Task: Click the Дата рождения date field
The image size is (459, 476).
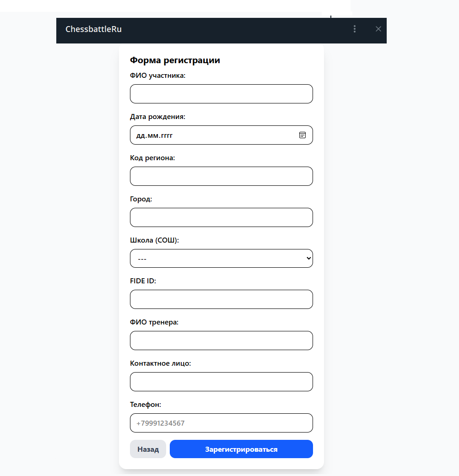Action: click(211, 135)
